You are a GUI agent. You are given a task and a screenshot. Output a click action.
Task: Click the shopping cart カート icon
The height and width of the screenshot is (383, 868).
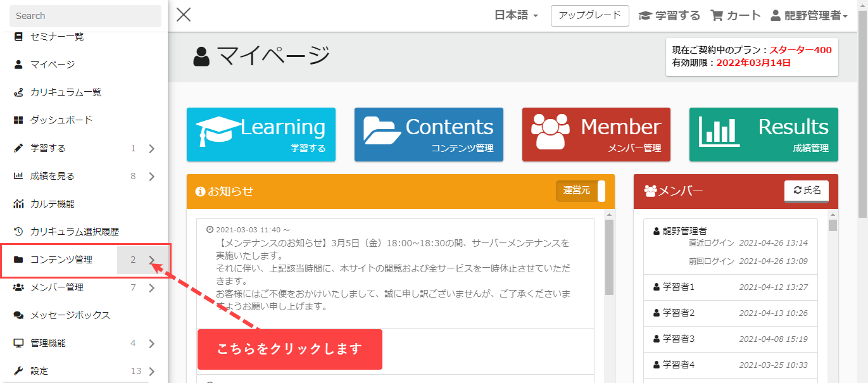click(717, 15)
